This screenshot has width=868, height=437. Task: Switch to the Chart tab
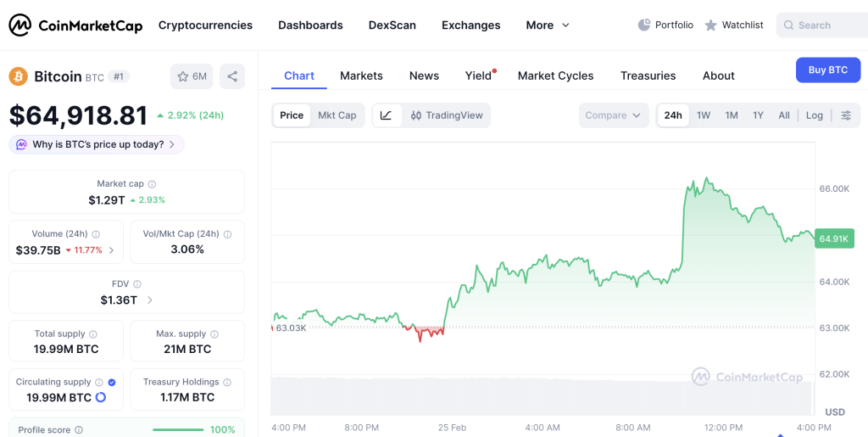click(x=299, y=76)
